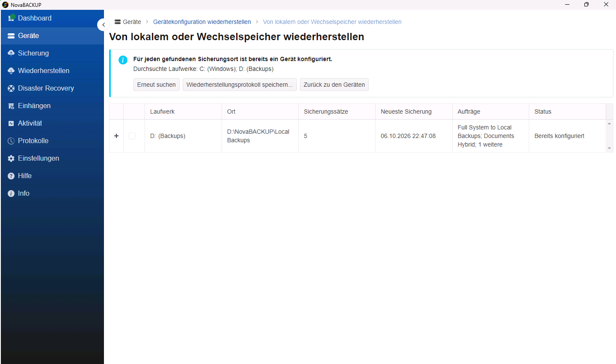Click the table scrollbar up arrow
The width and height of the screenshot is (616, 364).
[610, 123]
